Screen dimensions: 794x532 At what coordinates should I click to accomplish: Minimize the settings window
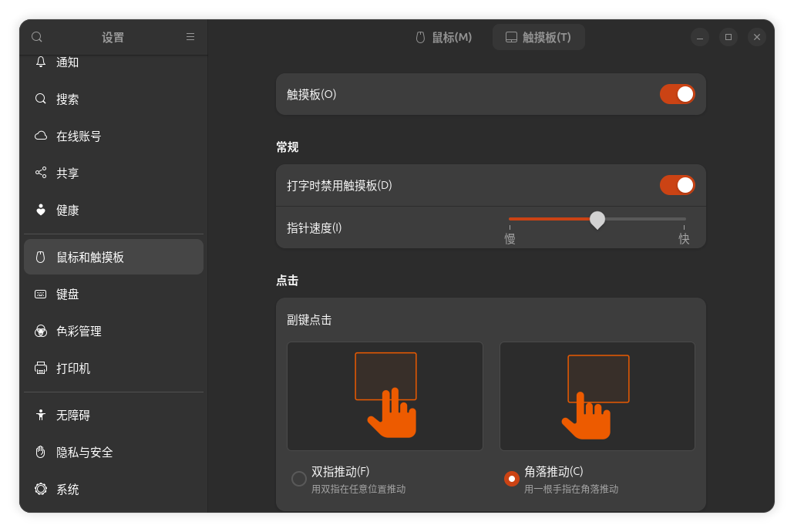click(700, 37)
